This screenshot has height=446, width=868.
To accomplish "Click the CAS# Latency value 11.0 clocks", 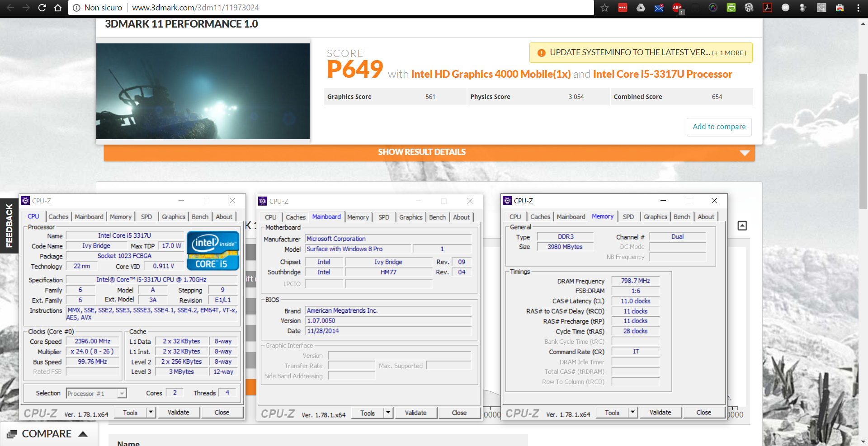I will pos(635,301).
